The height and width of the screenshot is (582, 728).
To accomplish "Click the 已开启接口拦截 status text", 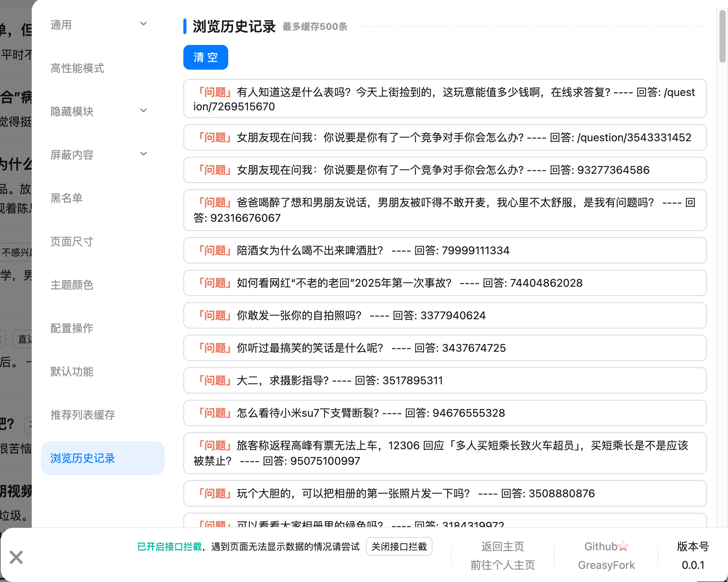I will point(169,546).
